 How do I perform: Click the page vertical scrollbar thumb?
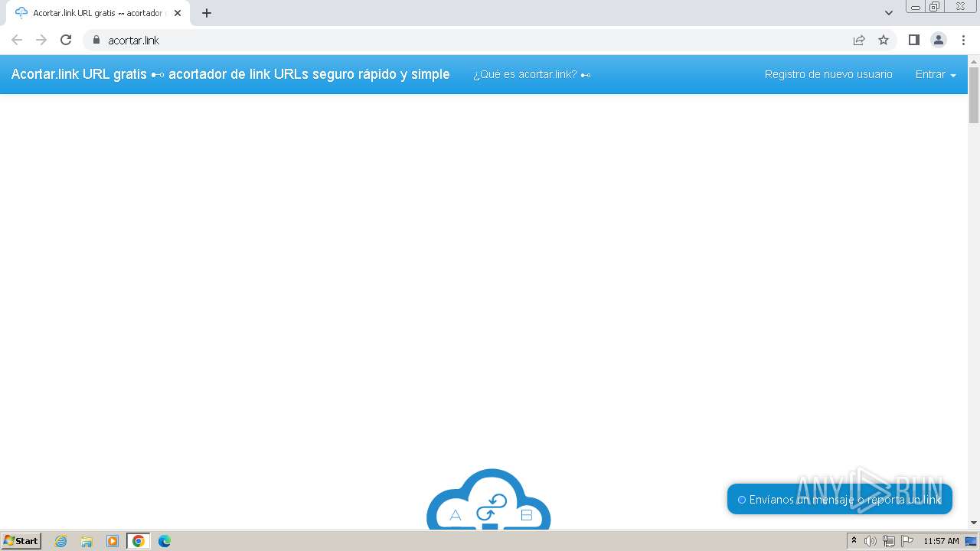tap(974, 95)
